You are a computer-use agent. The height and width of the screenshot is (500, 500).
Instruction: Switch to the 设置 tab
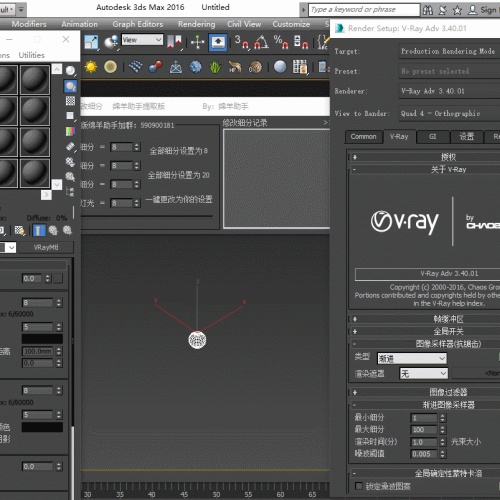[467, 137]
